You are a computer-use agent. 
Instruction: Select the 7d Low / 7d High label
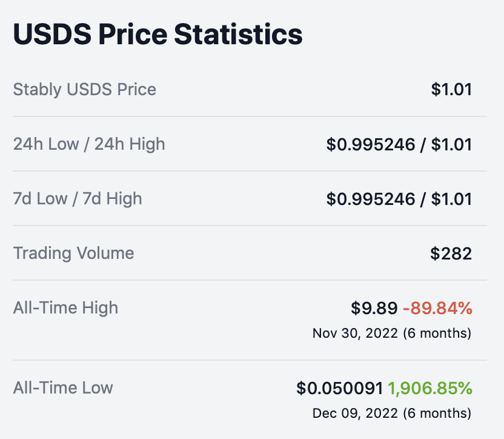(x=78, y=199)
